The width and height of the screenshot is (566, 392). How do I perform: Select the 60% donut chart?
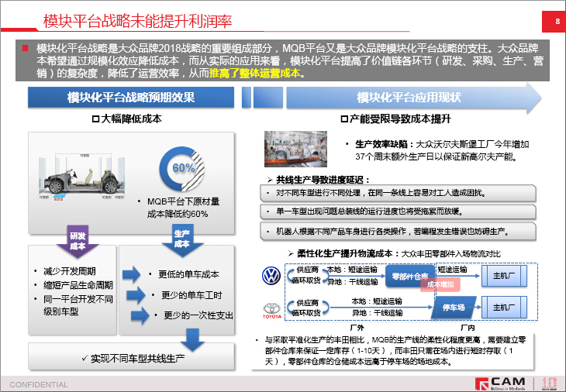coord(182,169)
